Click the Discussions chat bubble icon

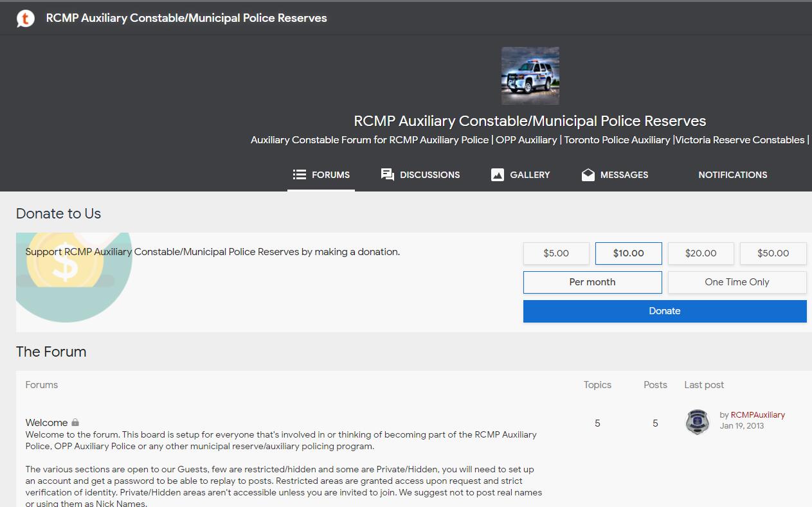(388, 175)
